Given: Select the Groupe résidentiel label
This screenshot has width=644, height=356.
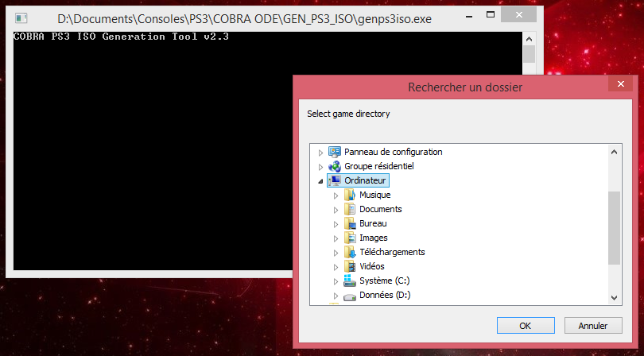Looking at the screenshot, I should (x=379, y=166).
